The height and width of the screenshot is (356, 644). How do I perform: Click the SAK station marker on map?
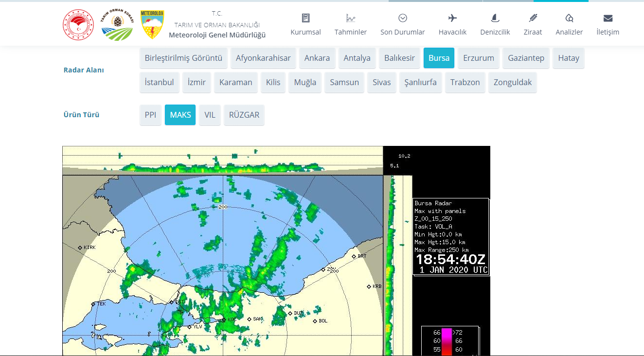point(250,319)
